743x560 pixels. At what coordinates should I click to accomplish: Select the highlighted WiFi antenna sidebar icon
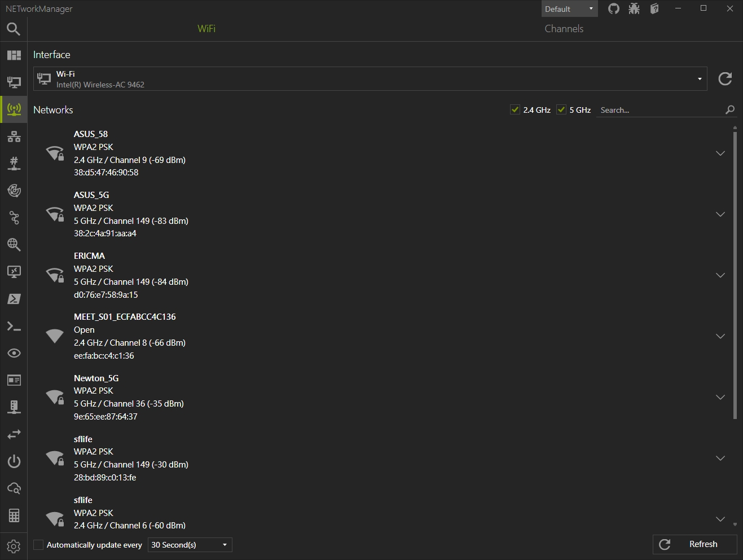(14, 109)
